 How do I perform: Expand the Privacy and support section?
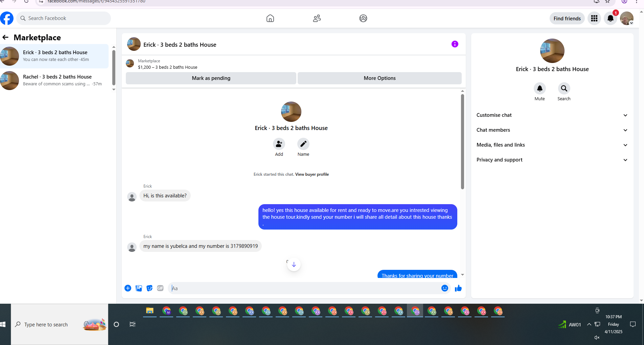552,160
